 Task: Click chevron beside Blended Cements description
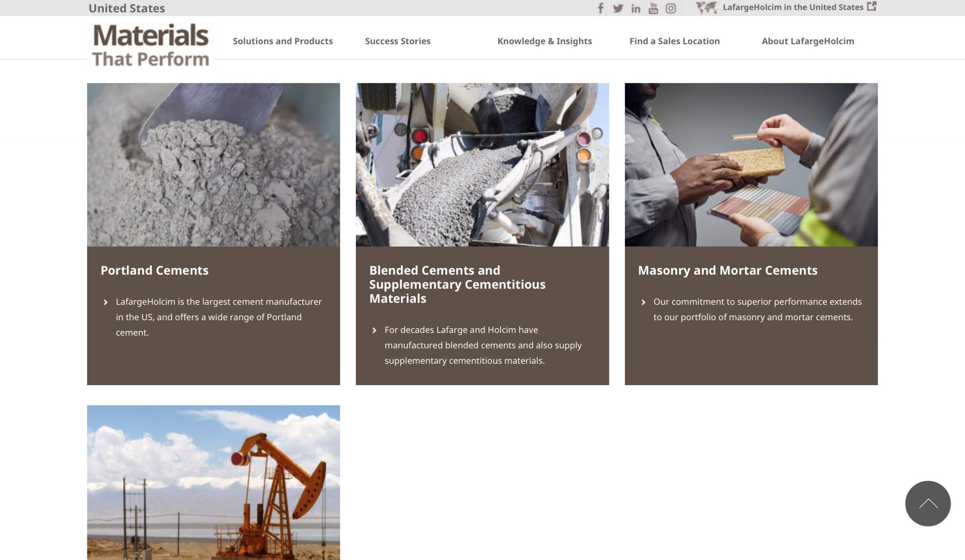374,330
